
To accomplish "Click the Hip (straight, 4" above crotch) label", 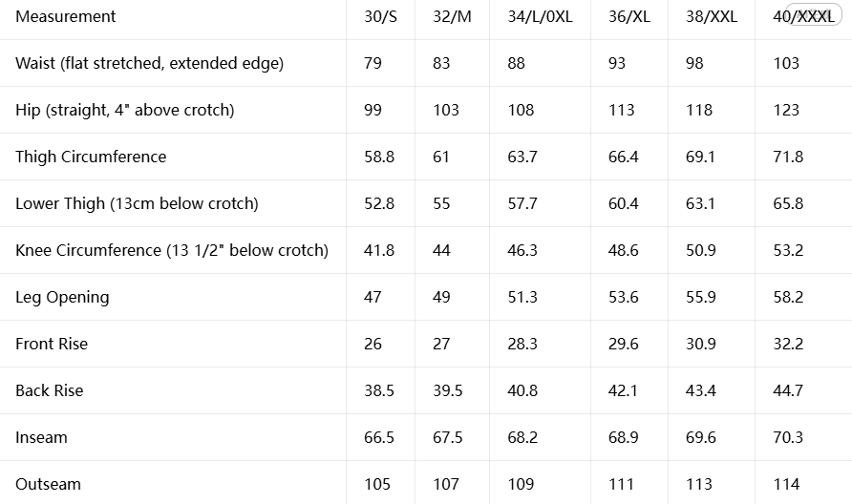I will (x=125, y=110).
